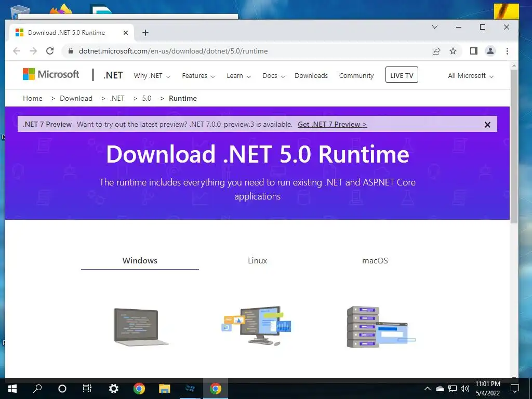This screenshot has width=532, height=399.
Task: Click network tray icon
Action: point(453,389)
